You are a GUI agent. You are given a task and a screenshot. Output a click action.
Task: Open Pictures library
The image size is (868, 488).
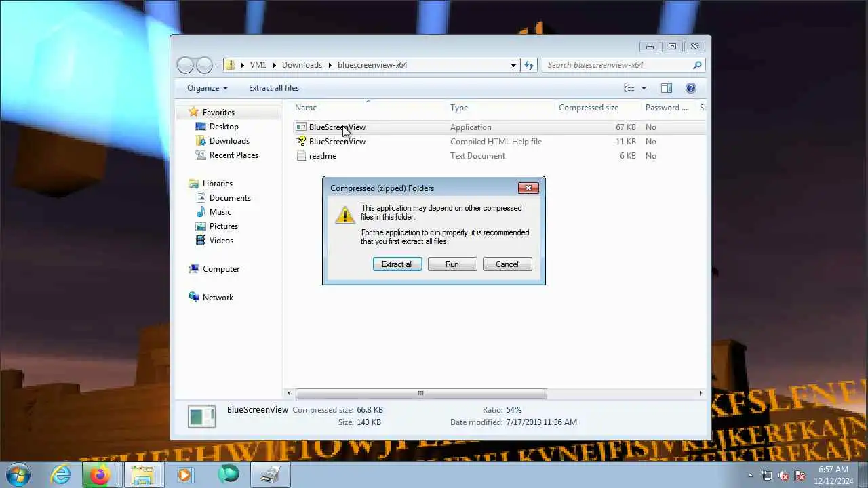click(224, 226)
